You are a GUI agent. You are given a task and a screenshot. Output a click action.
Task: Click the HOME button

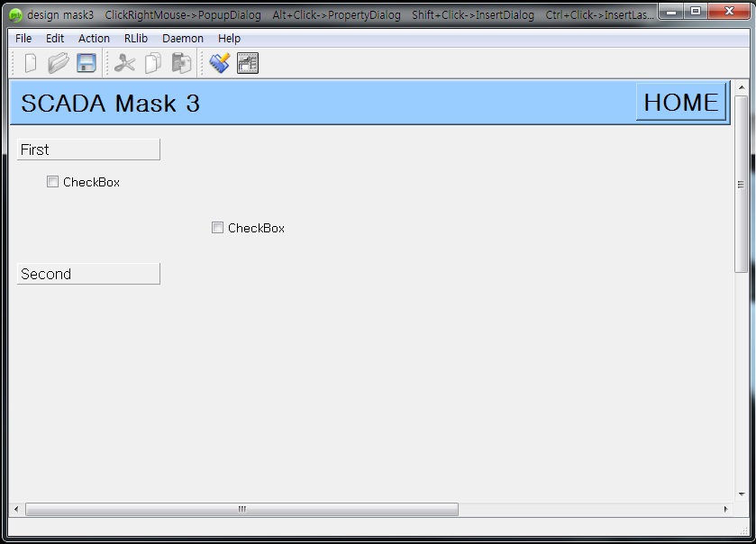coord(680,103)
